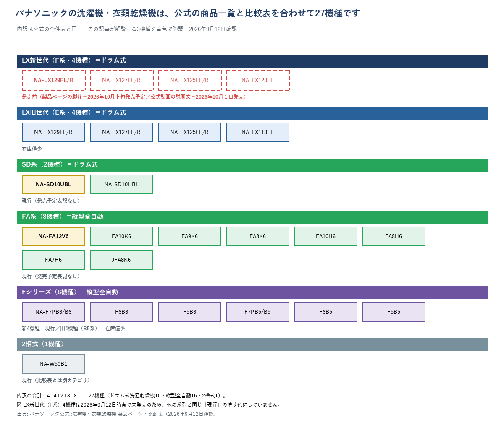
Task: Click the LX新世代（F系・4機種） header
Action: pos(252,61)
